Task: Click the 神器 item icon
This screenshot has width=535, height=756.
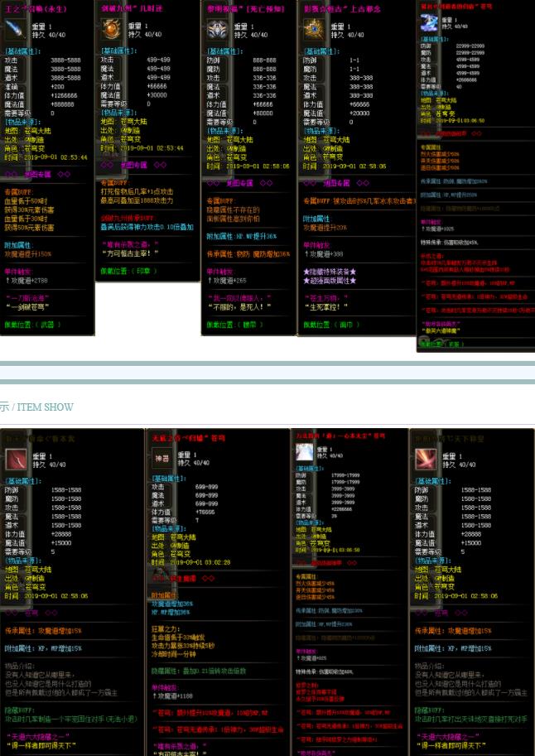Action: pos(161,458)
